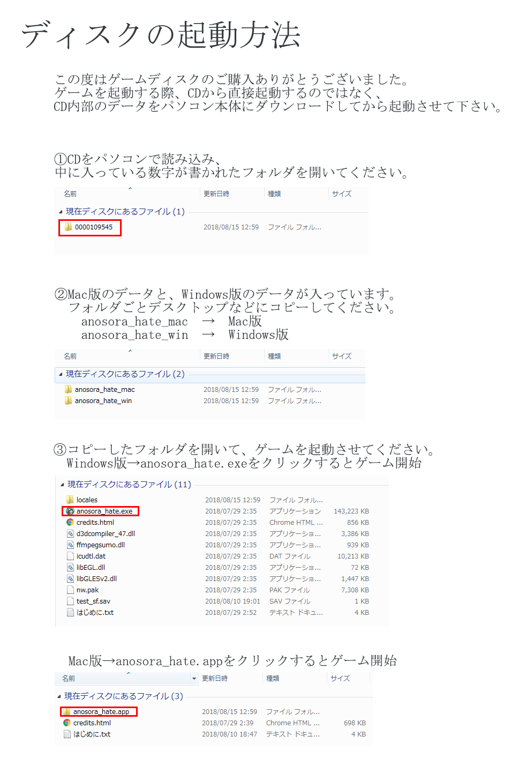This screenshot has width=532, height=773.
Task: Click the libGLESv2.dll file icon
Action: click(70, 578)
